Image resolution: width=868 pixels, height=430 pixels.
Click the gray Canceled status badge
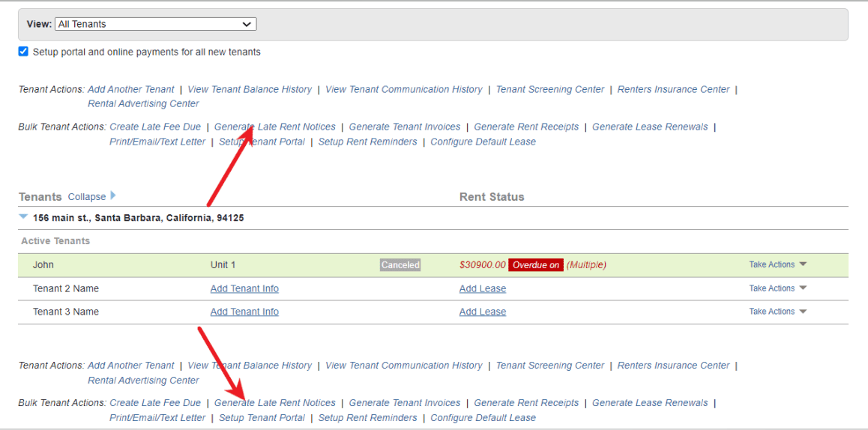(x=400, y=265)
